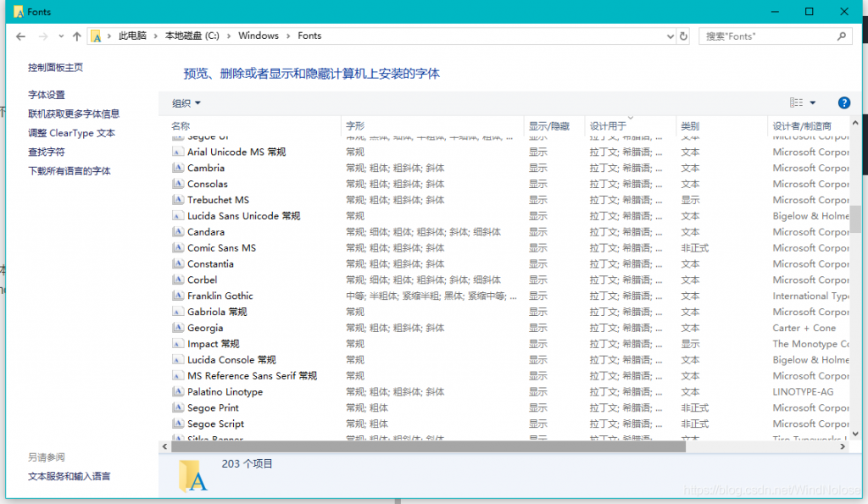This screenshot has width=868, height=504.
Task: Click the blue Help question mark icon
Action: click(x=843, y=102)
